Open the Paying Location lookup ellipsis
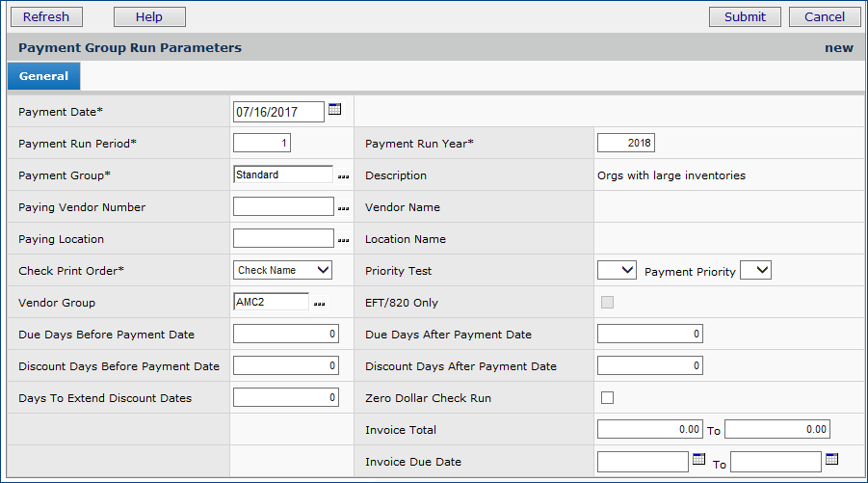Viewport: 868px width, 483px height. (x=343, y=240)
